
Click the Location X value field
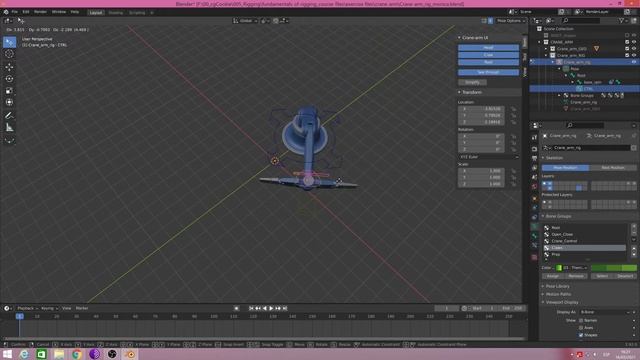pyautogui.click(x=481, y=109)
